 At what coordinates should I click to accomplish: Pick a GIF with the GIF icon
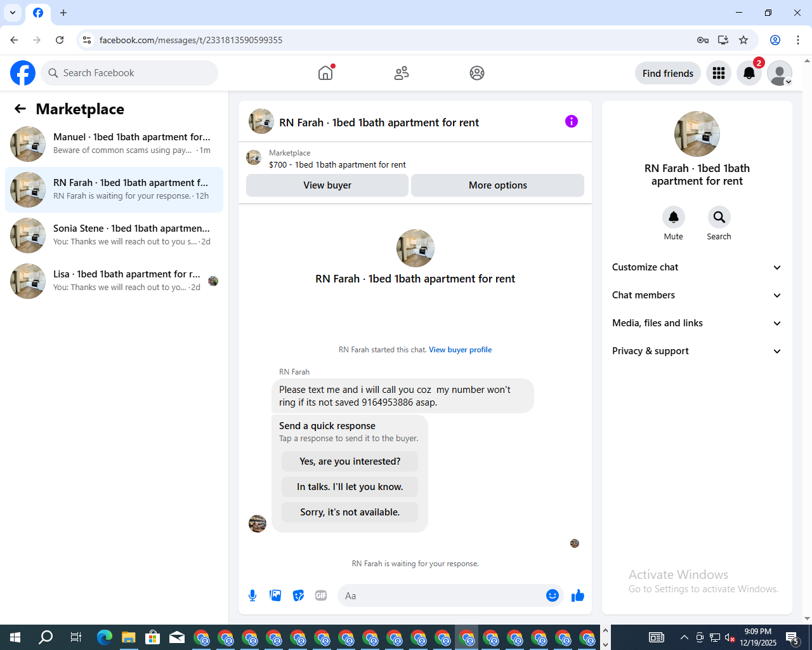(x=321, y=595)
